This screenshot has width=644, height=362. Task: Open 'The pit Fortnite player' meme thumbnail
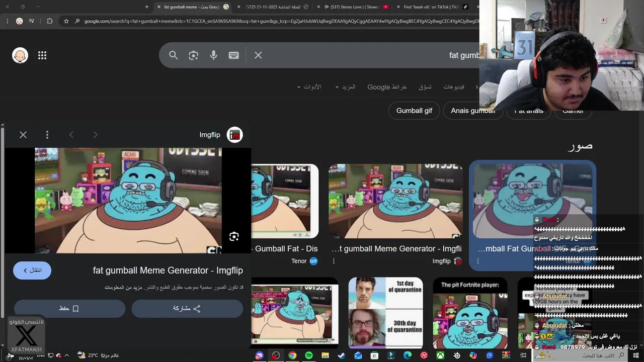tap(470, 313)
